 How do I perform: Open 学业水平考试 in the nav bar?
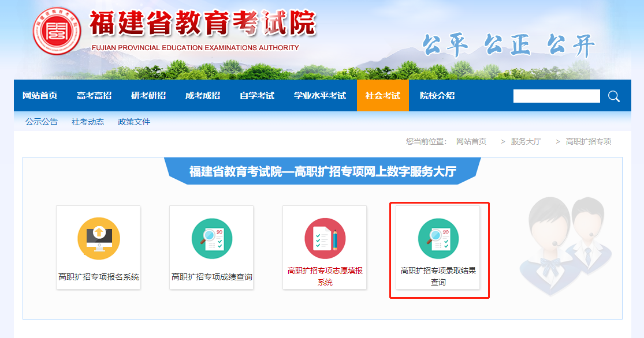[320, 96]
